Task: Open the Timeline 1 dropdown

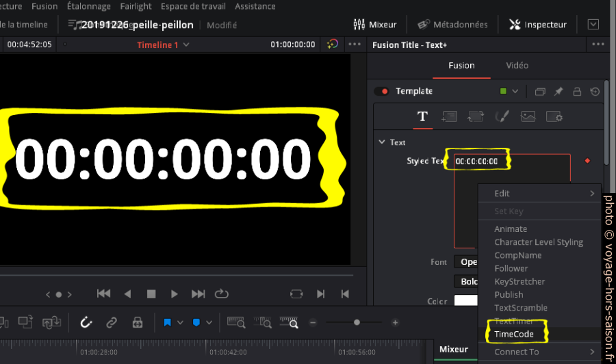Action: 163,44
